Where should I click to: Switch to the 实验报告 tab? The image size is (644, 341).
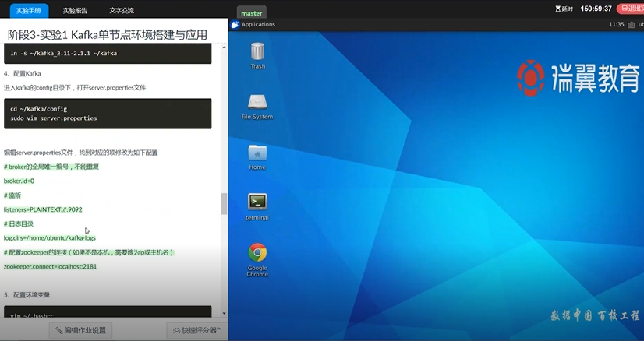[x=75, y=11]
